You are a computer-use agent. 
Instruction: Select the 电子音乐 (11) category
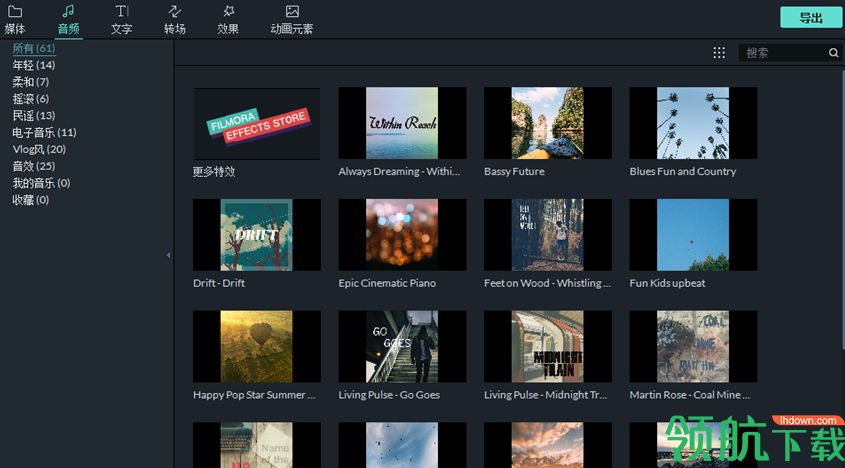pos(44,132)
